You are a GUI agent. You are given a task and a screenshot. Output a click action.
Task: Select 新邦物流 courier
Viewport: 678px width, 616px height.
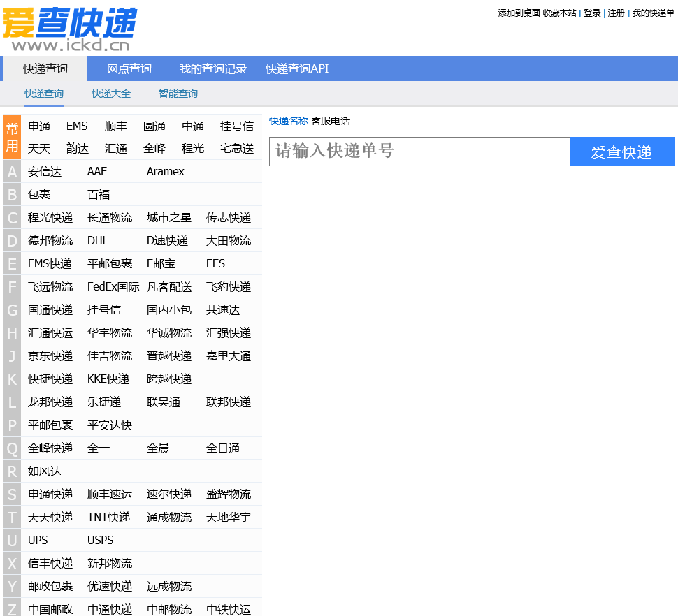[x=110, y=564]
